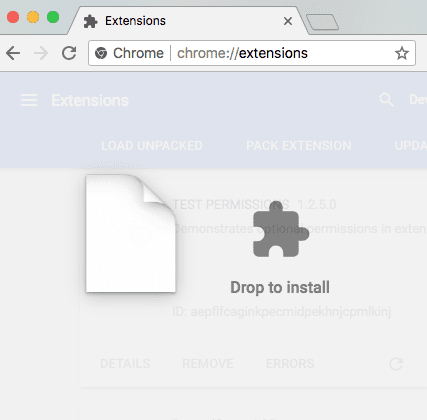Click the Chrome site info icon
Image resolution: width=427 pixels, height=420 pixels.
click(x=101, y=53)
